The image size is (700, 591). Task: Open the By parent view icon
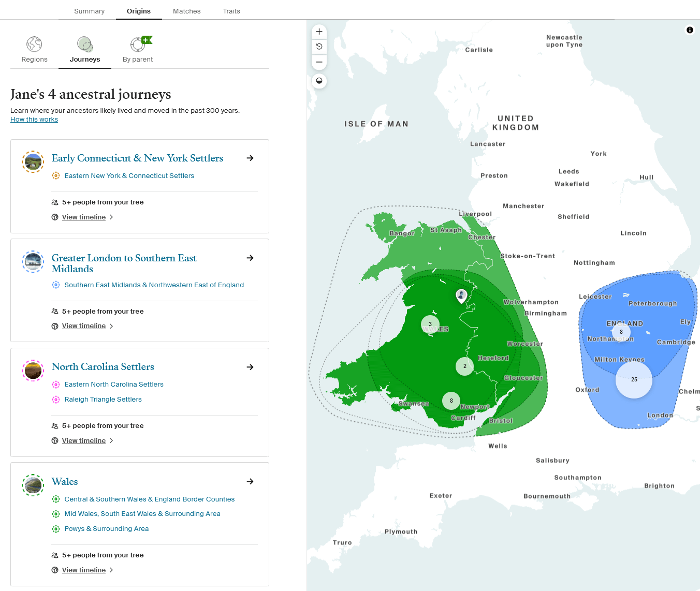(x=138, y=44)
